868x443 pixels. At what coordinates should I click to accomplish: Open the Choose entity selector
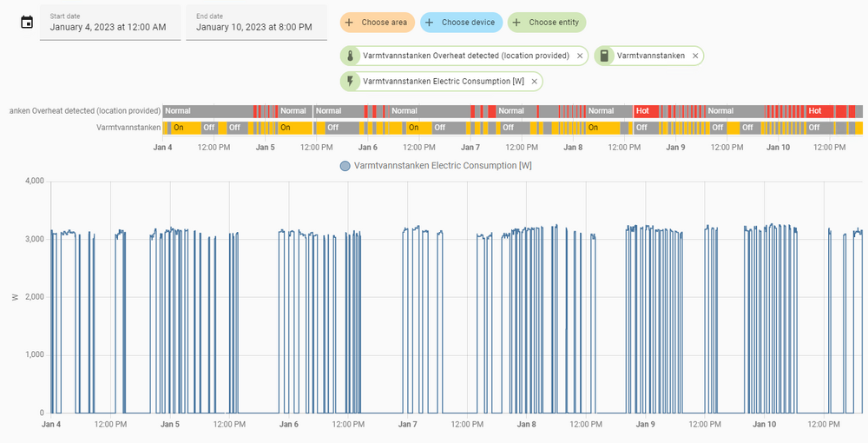tap(546, 23)
